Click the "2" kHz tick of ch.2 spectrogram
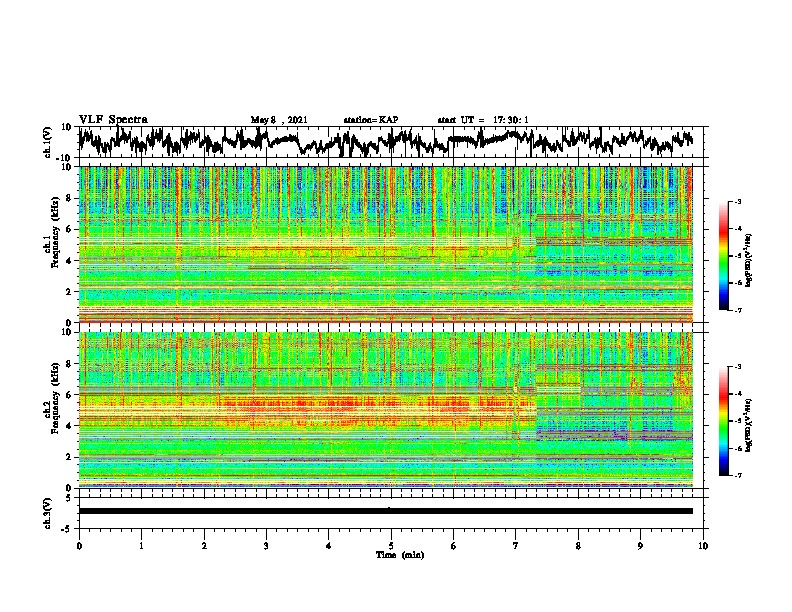 coord(70,457)
